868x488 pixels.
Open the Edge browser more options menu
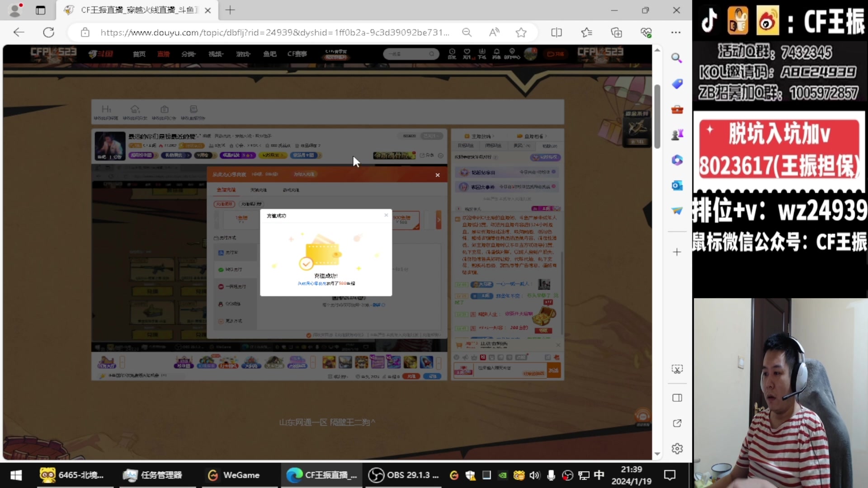(676, 33)
